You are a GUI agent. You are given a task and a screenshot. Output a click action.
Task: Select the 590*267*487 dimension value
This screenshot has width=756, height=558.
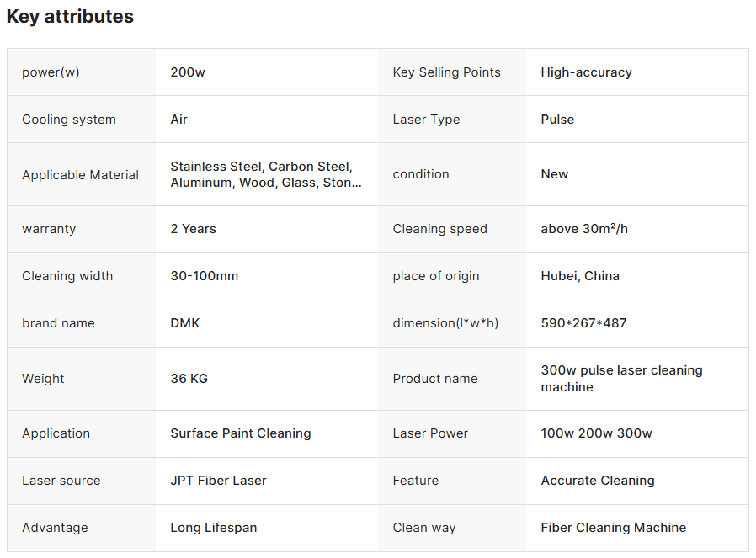(x=584, y=323)
